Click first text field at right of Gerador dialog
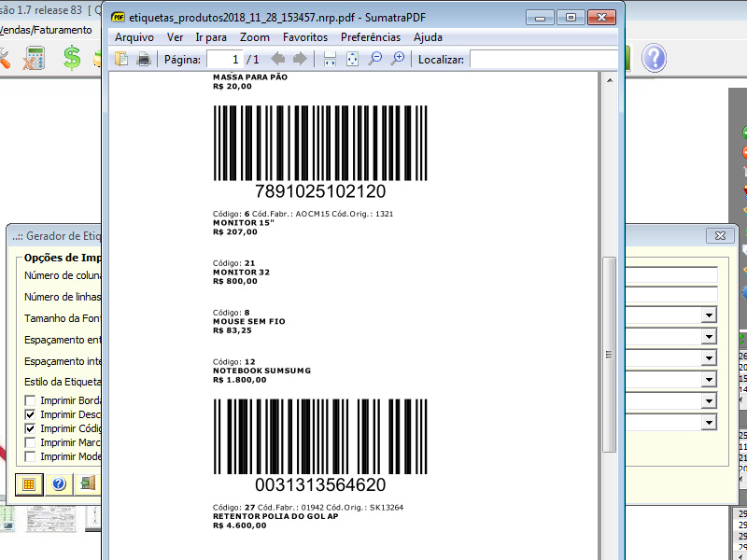 click(670, 274)
